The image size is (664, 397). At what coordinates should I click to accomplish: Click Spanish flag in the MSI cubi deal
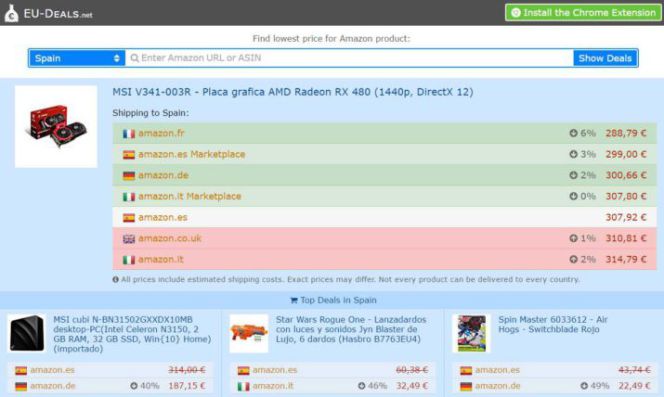tap(21, 371)
